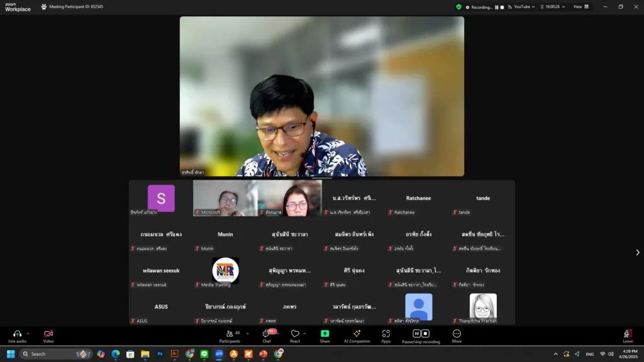Click the green encryption shield icon
The height and width of the screenshot is (362, 644).
pos(459,7)
